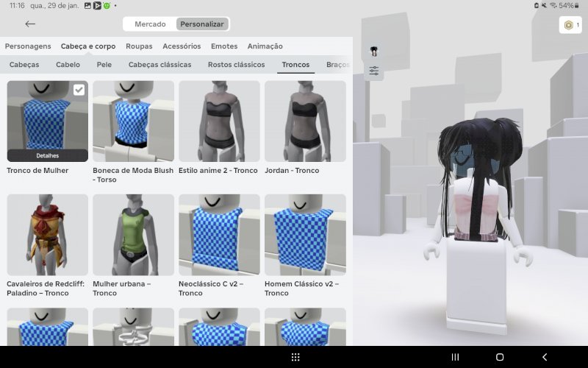Tap the back arrow icon
The width and height of the screenshot is (588, 368).
[30, 24]
